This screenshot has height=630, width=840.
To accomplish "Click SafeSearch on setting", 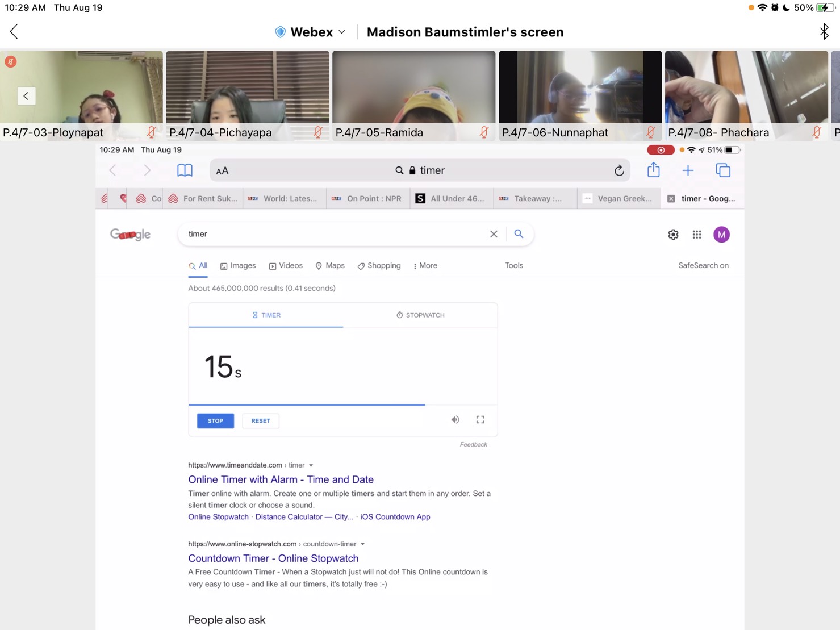I will tap(703, 265).
